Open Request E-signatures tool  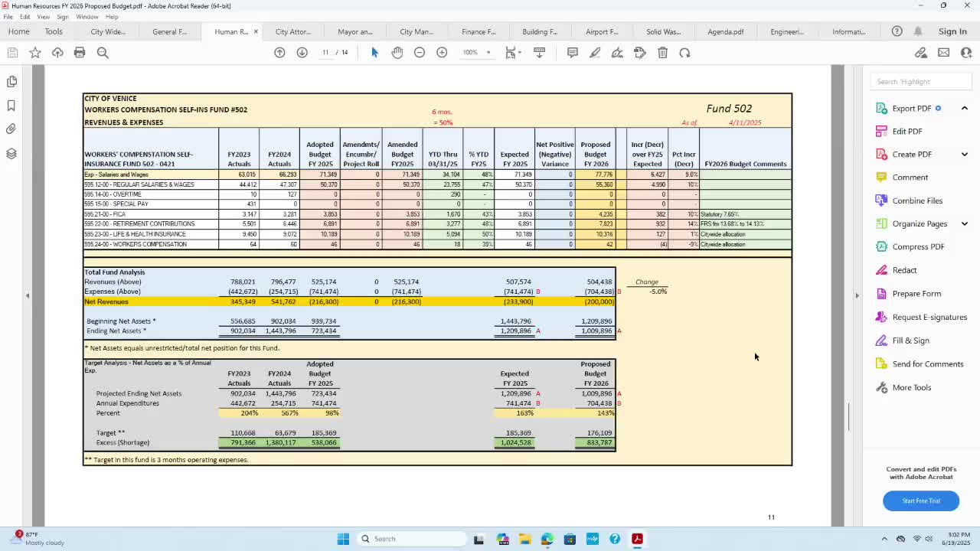pos(929,317)
